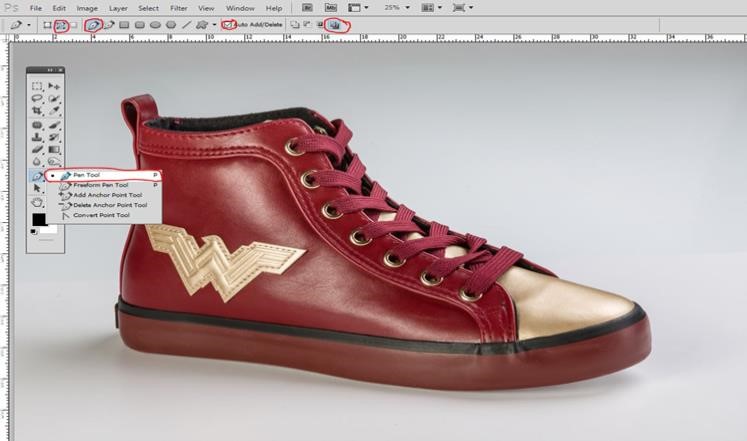The image size is (747, 441).
Task: Select the Eraser tool
Action: click(x=37, y=150)
